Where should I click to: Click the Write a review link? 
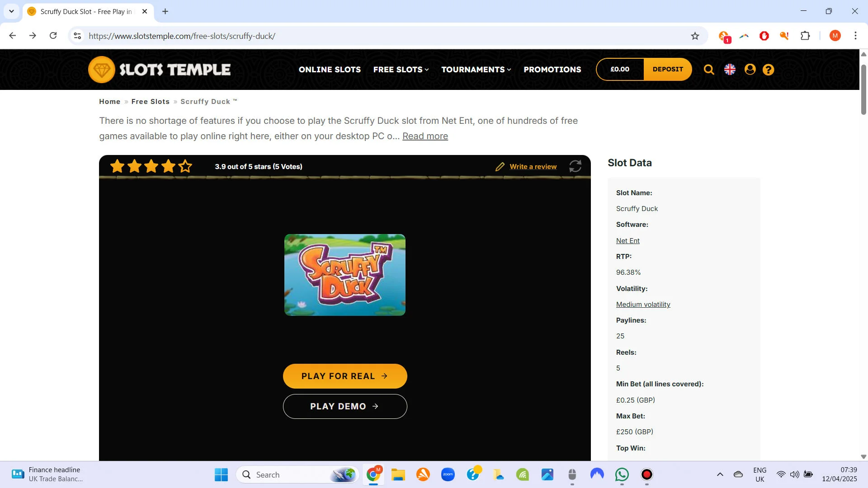533,167
